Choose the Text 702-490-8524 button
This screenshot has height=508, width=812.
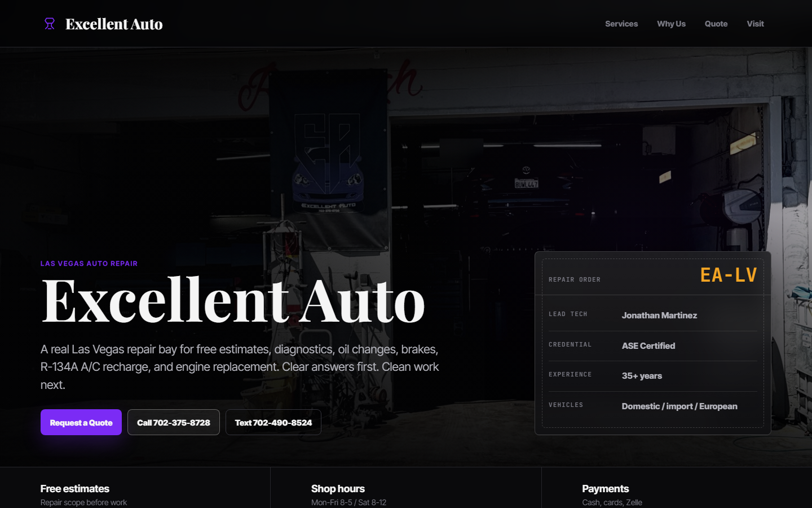[273, 422]
